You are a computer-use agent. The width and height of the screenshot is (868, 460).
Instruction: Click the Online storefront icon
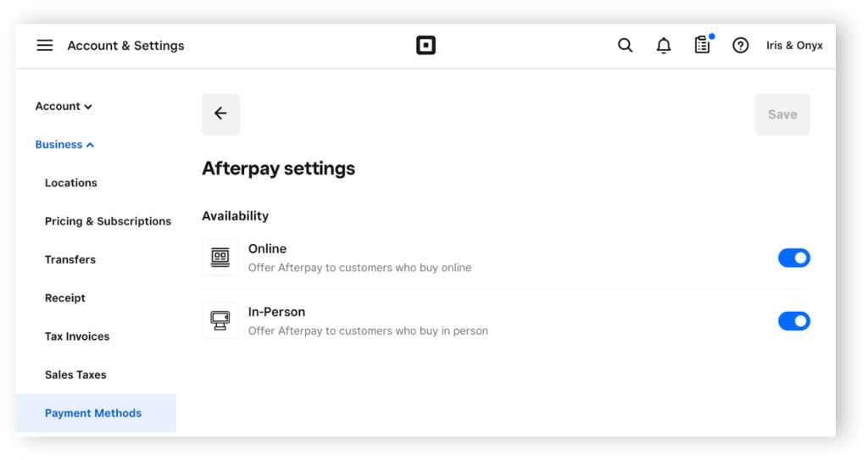tap(220, 258)
